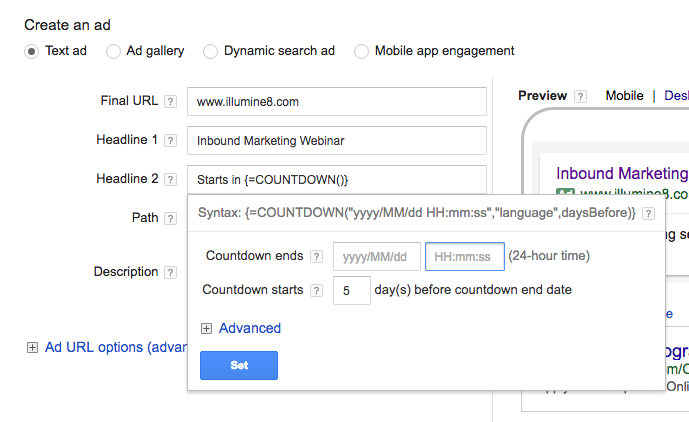Choose Mobile app engagement ad type
The image size is (689, 422).
pyautogui.click(x=361, y=51)
